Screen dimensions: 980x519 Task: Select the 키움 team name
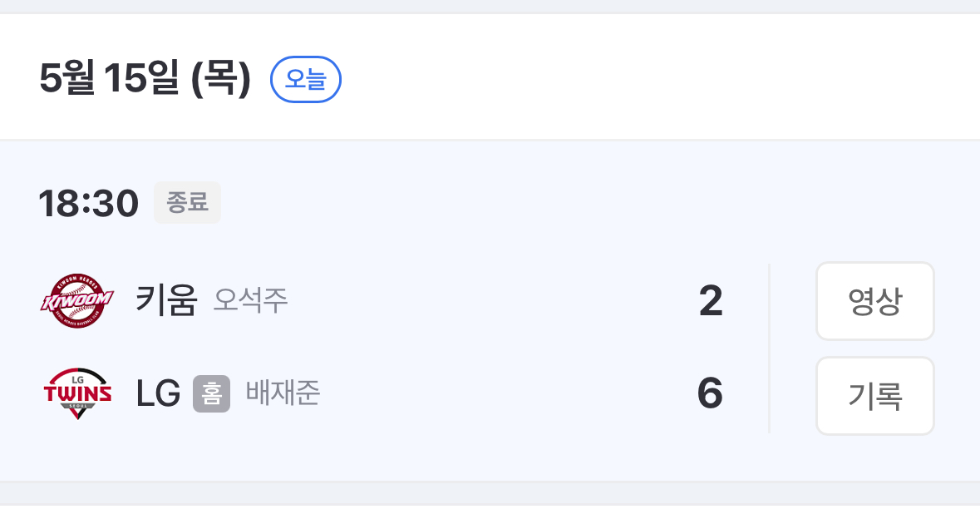[x=166, y=301]
